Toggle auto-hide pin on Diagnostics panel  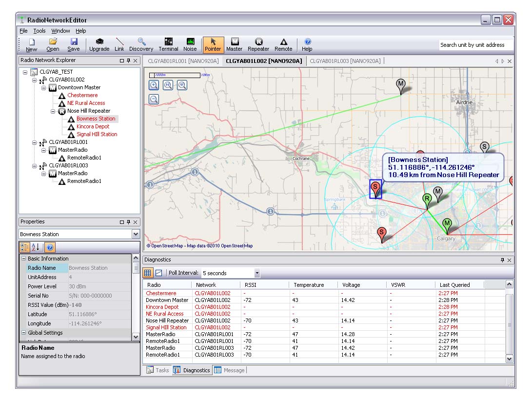[502, 260]
